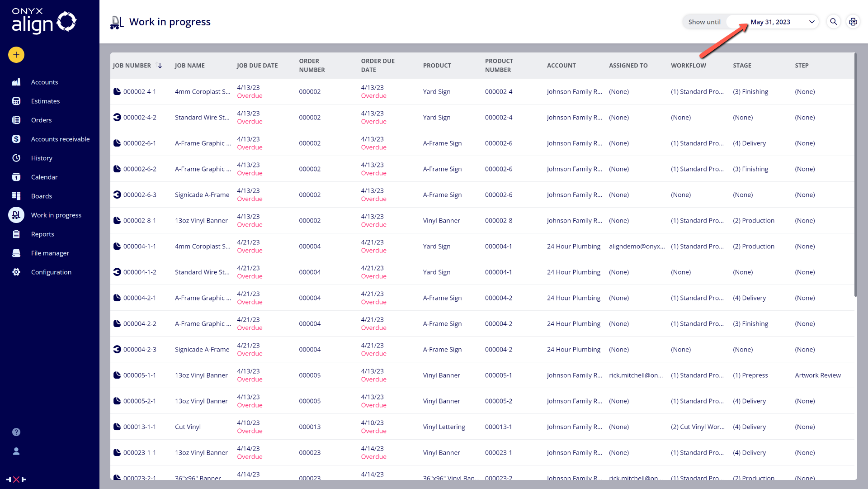
Task: Click product number 000005-2
Action: click(499, 401)
